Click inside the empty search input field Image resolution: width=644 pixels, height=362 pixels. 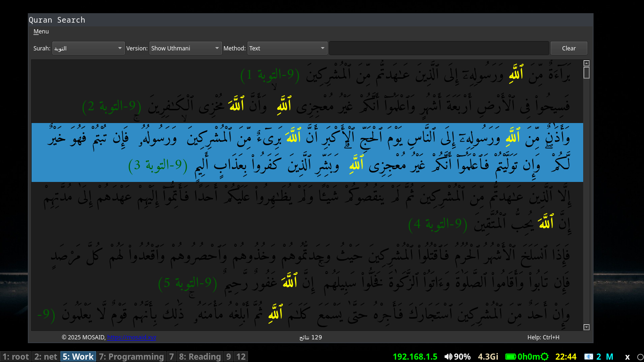click(x=438, y=48)
